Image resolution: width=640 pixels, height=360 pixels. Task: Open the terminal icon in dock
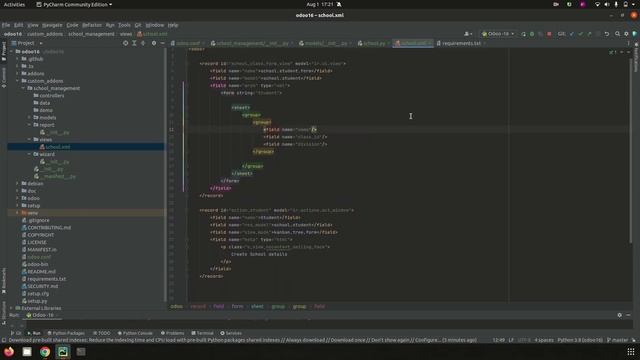coord(81,351)
